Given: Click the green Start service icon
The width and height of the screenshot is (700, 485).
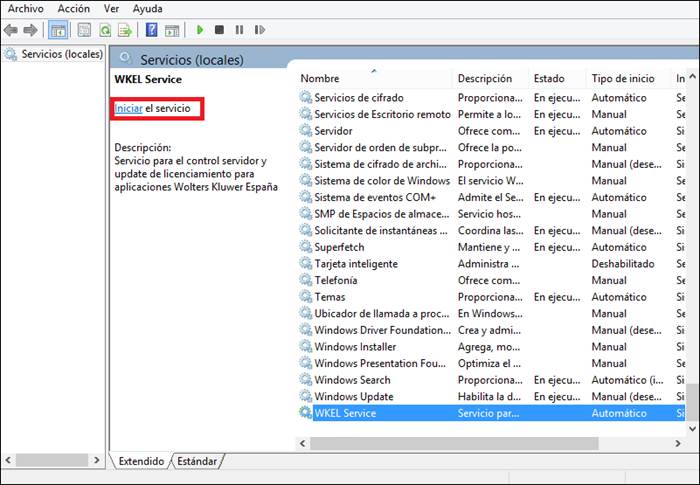Looking at the screenshot, I should tap(200, 30).
